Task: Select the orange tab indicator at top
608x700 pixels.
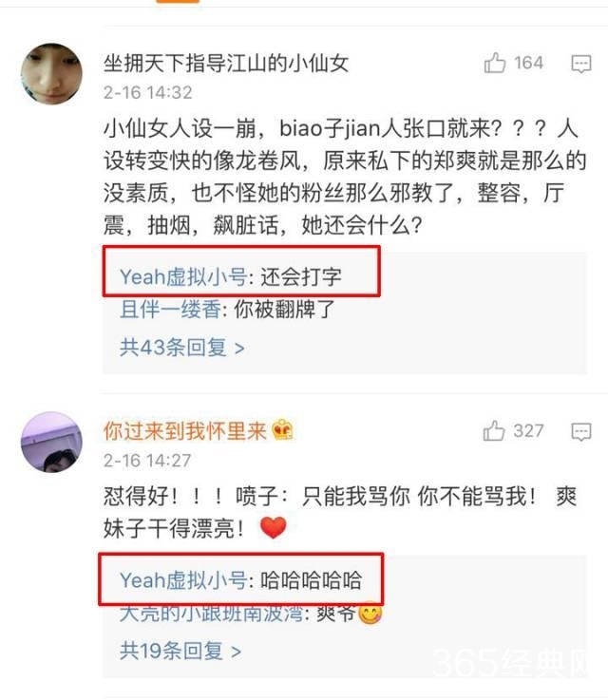Action: (178, 1)
